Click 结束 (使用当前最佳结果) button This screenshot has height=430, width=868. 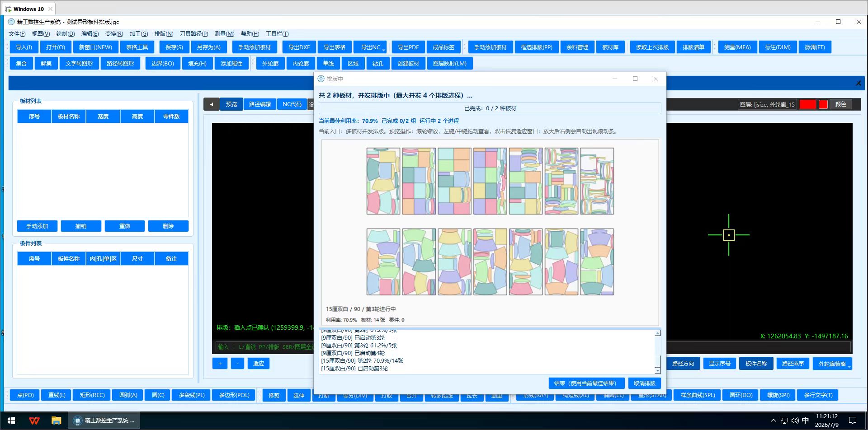coord(586,383)
